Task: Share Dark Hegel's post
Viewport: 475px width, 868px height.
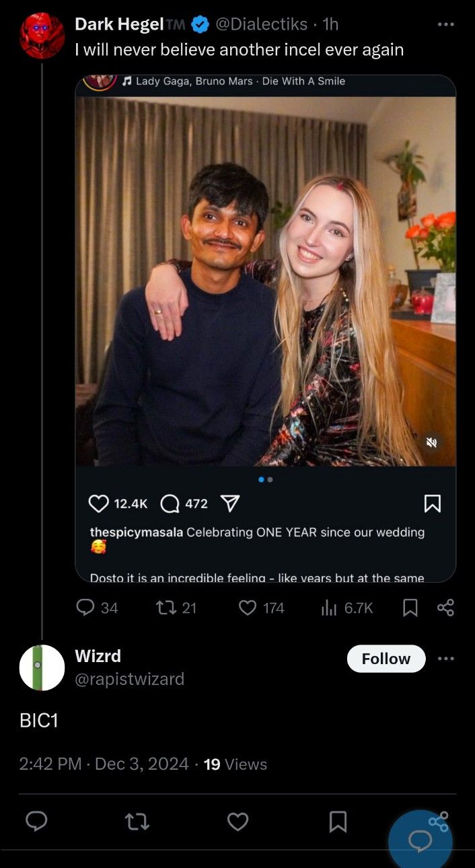Action: coord(445,608)
